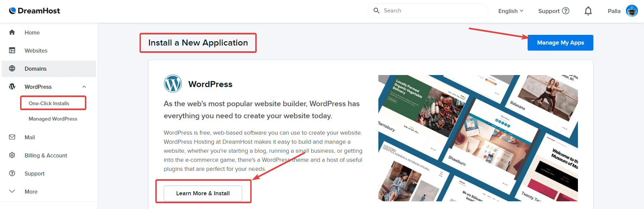Screen dimensions: 644x209
Task: Click the Support question mark sidebar icon
Action: click(x=12, y=173)
